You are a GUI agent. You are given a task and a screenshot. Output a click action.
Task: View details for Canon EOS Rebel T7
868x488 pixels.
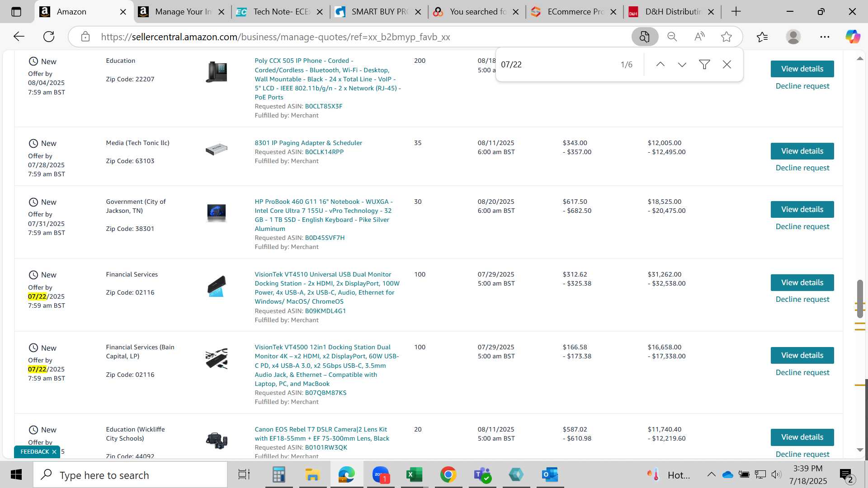pyautogui.click(x=802, y=437)
